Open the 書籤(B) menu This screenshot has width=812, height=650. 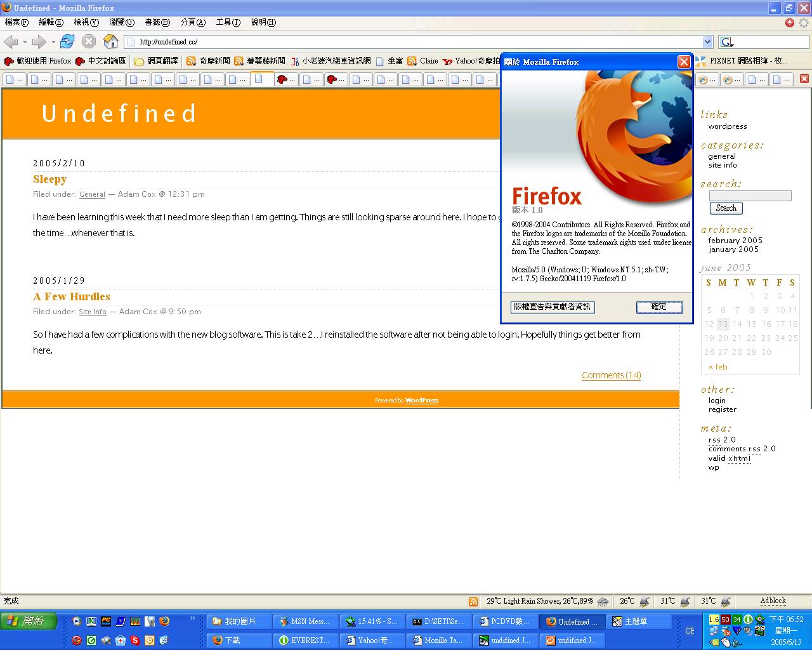(x=157, y=22)
